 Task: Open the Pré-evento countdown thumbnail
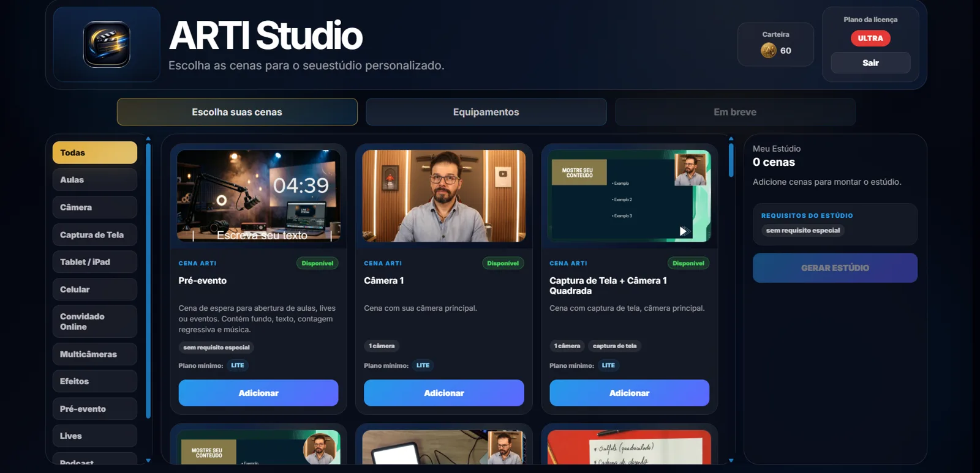(258, 196)
